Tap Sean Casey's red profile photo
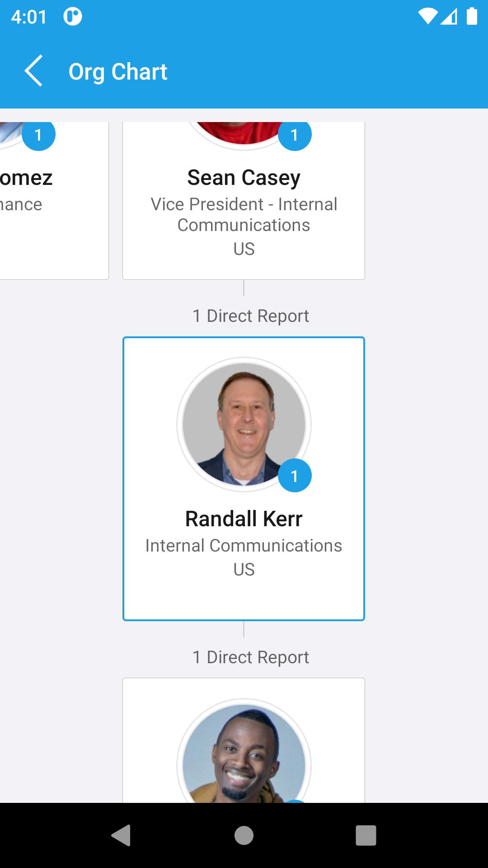Viewport: 488px width, 868px height. (244, 133)
